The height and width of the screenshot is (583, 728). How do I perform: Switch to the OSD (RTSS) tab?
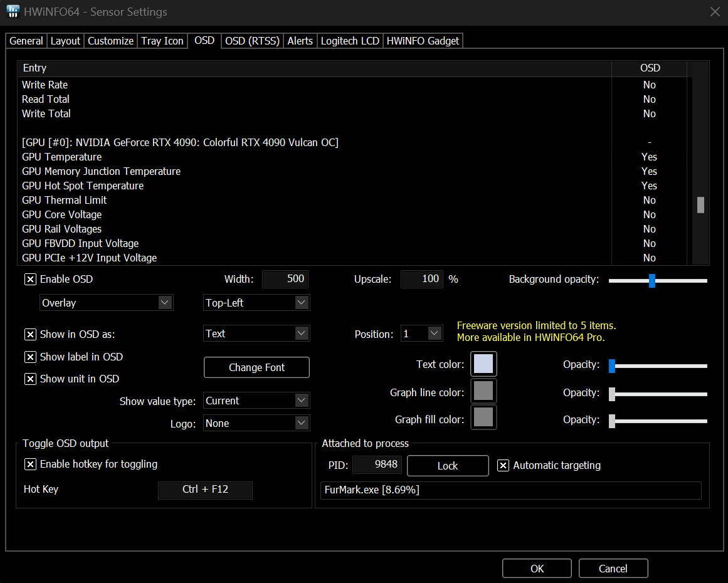(x=252, y=41)
